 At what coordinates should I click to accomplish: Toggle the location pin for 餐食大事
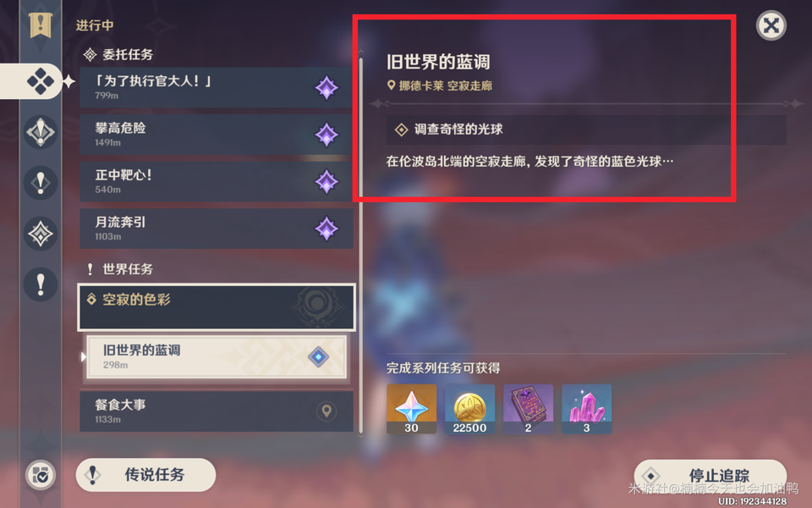pos(326,411)
